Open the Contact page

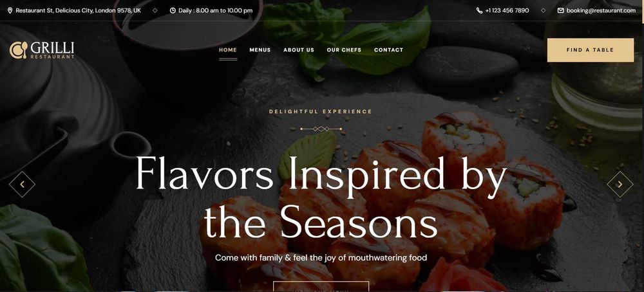click(388, 50)
